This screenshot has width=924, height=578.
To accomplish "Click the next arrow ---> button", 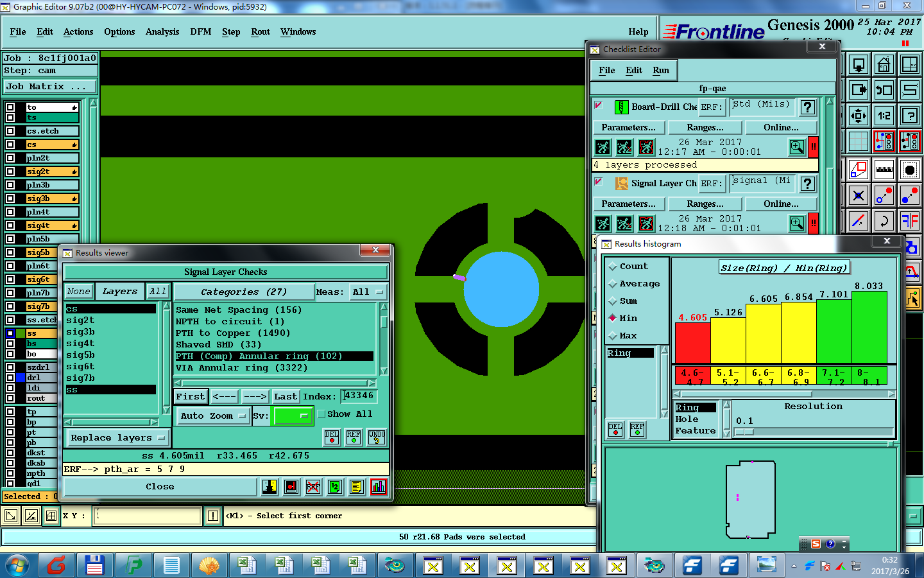I will pyautogui.click(x=255, y=396).
